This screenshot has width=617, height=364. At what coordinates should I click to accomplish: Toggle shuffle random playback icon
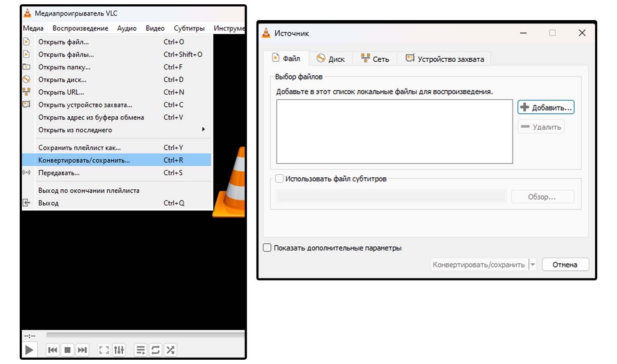(x=171, y=350)
